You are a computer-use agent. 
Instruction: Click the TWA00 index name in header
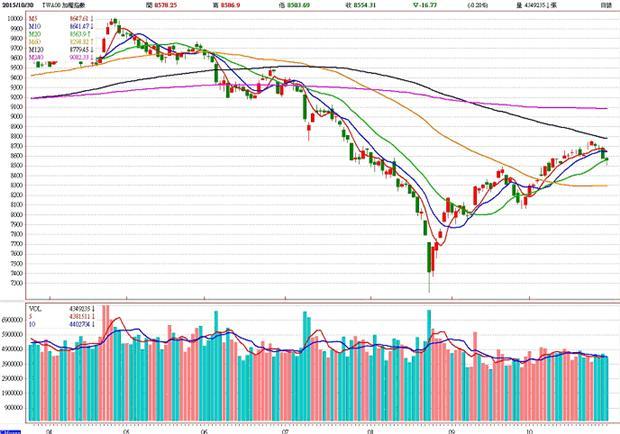point(68,5)
